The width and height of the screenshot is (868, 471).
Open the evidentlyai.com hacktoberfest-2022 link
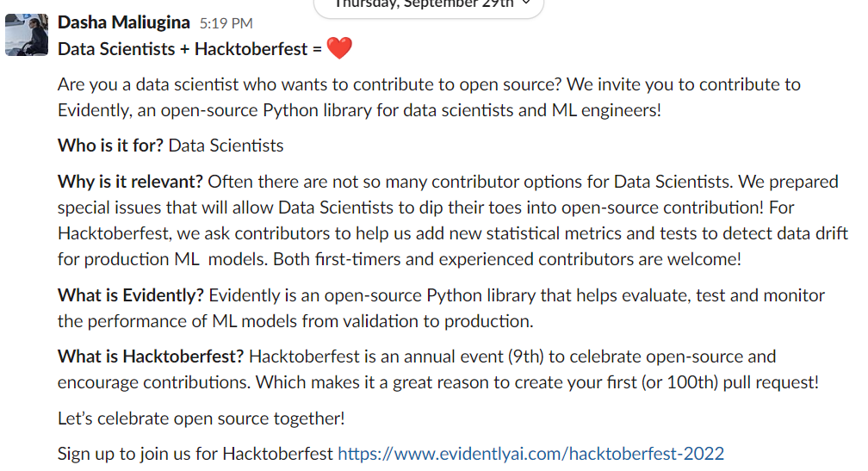click(x=530, y=453)
